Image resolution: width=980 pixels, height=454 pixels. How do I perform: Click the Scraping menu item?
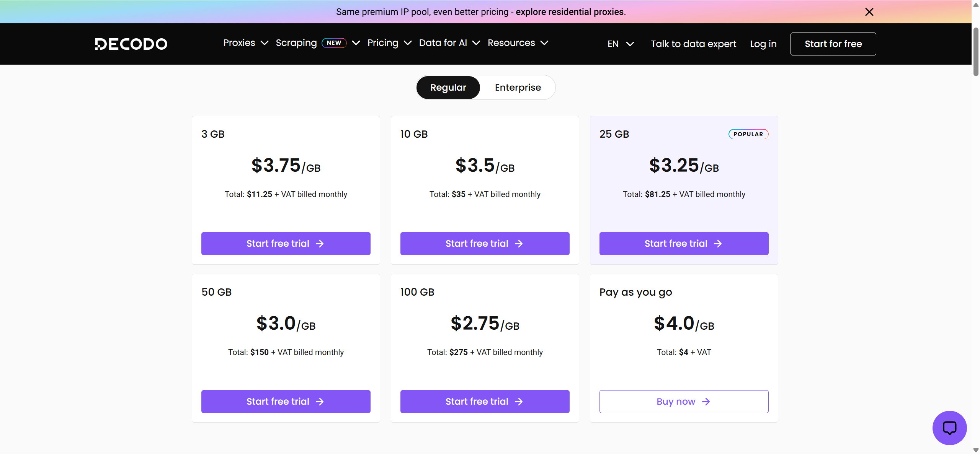[296, 43]
